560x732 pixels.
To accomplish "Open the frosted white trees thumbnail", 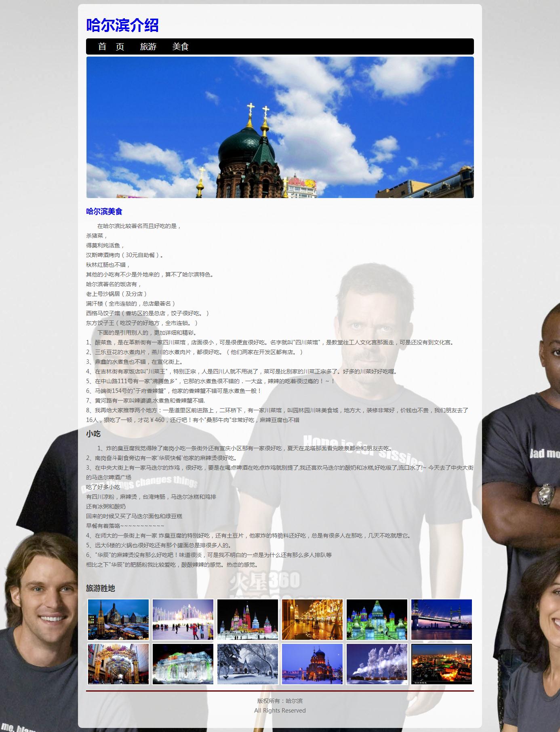I will tap(377, 664).
